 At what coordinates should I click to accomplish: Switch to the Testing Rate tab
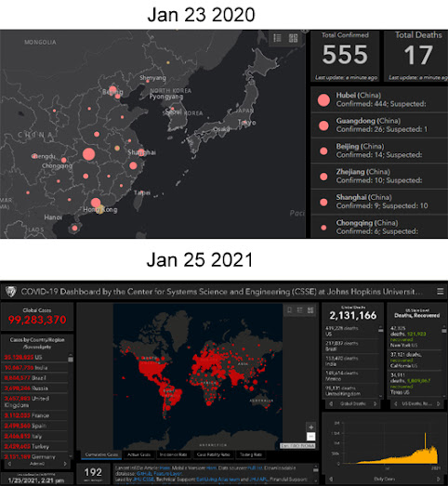(251, 454)
